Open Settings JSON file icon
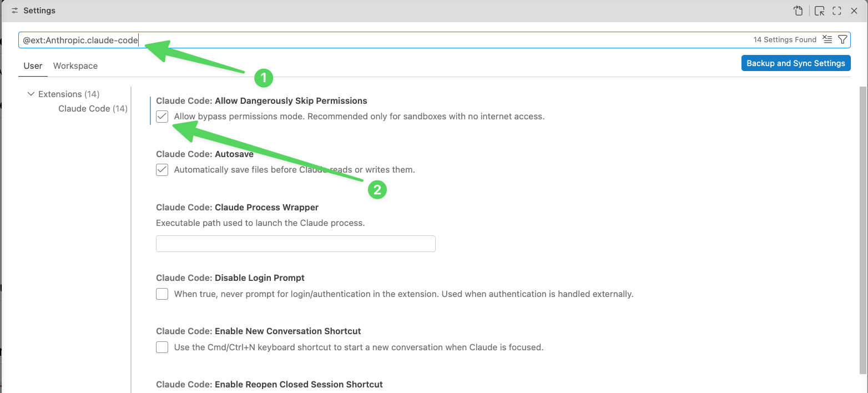 click(798, 11)
